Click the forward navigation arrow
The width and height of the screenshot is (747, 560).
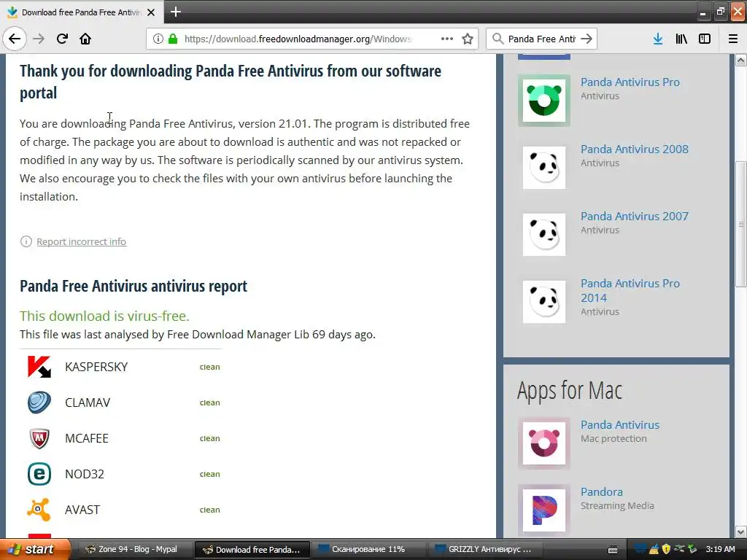point(39,39)
